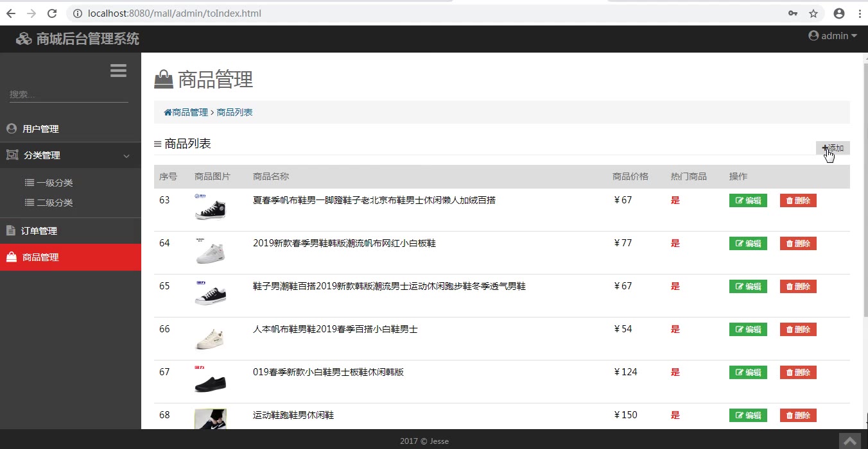Open 用户管理 in the sidebar
868x449 pixels.
(x=71, y=129)
